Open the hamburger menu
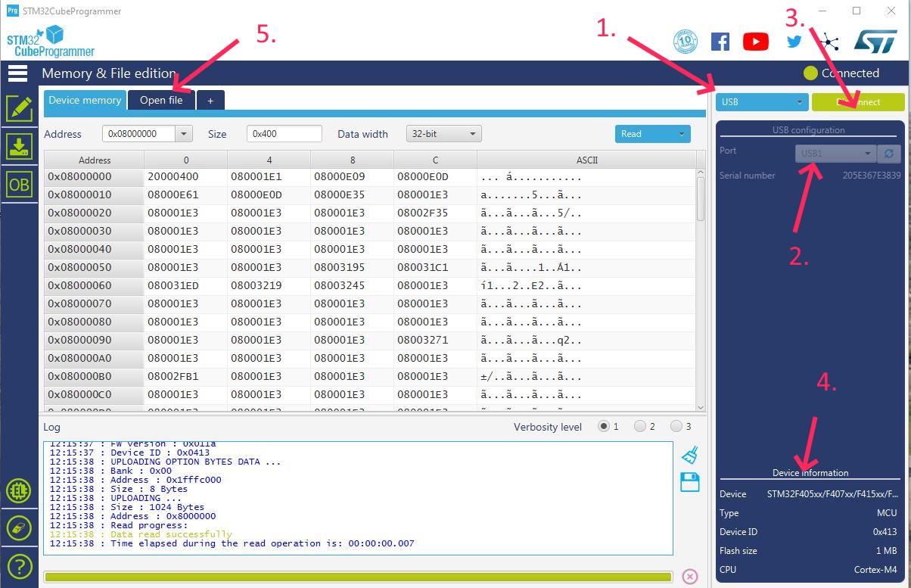911x588 pixels. (17, 73)
